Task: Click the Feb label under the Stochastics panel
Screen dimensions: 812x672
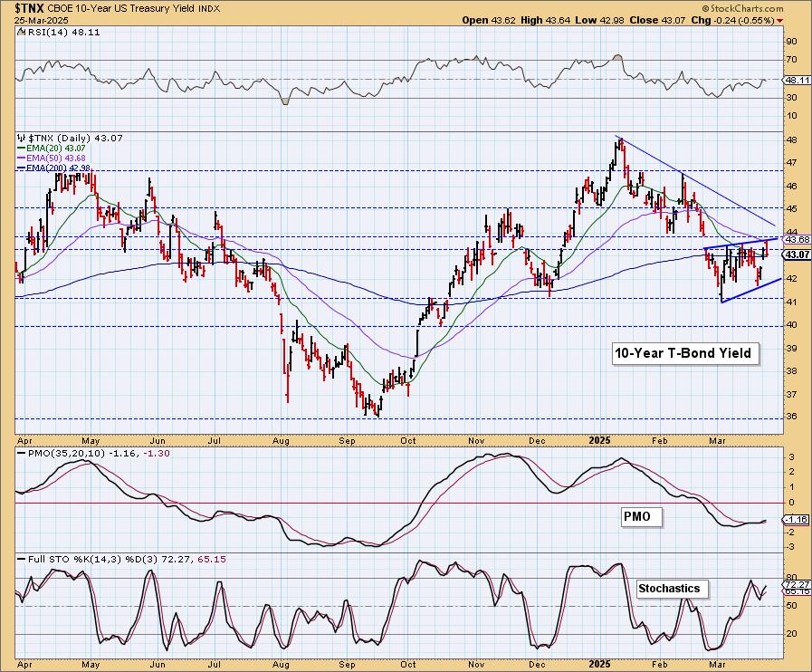Action: click(x=659, y=665)
